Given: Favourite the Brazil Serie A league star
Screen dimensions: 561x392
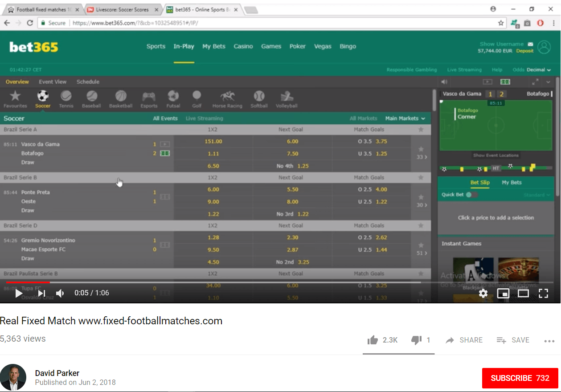Looking at the screenshot, I should tap(421, 129).
